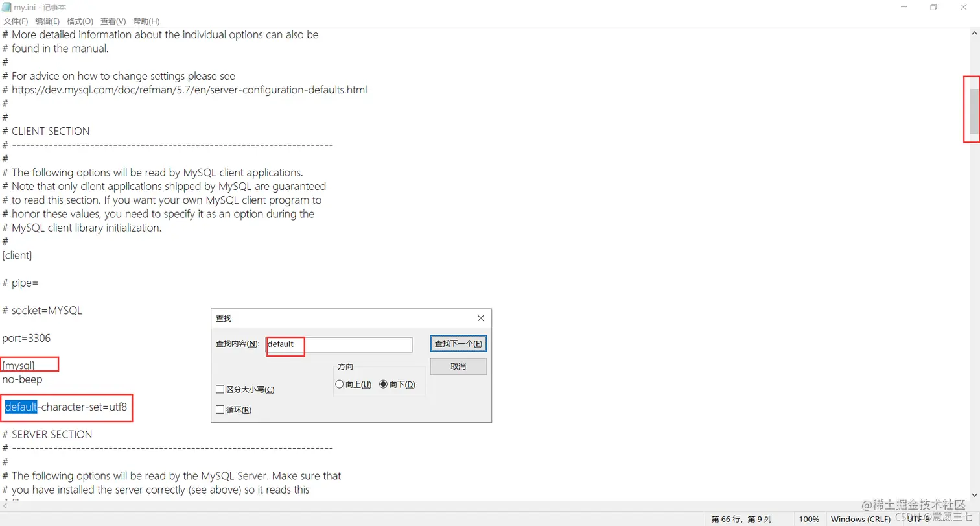Close the 查找 dialog with X

click(480, 318)
